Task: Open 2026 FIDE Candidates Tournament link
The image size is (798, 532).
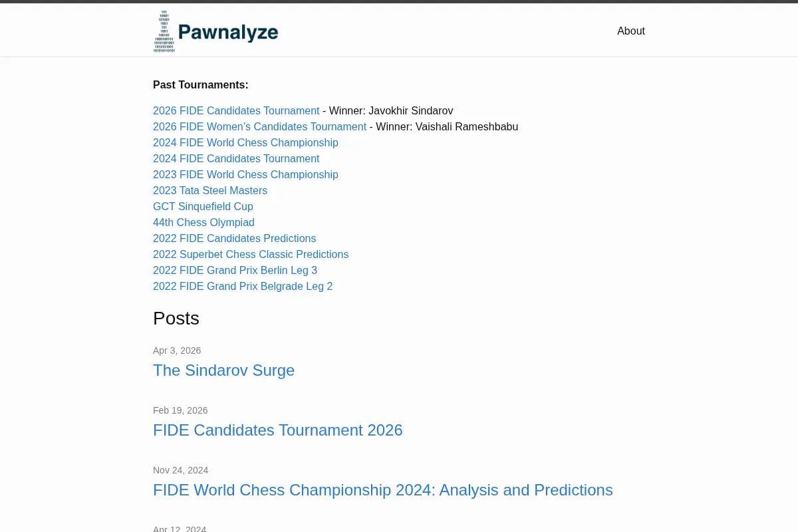Action: click(236, 111)
